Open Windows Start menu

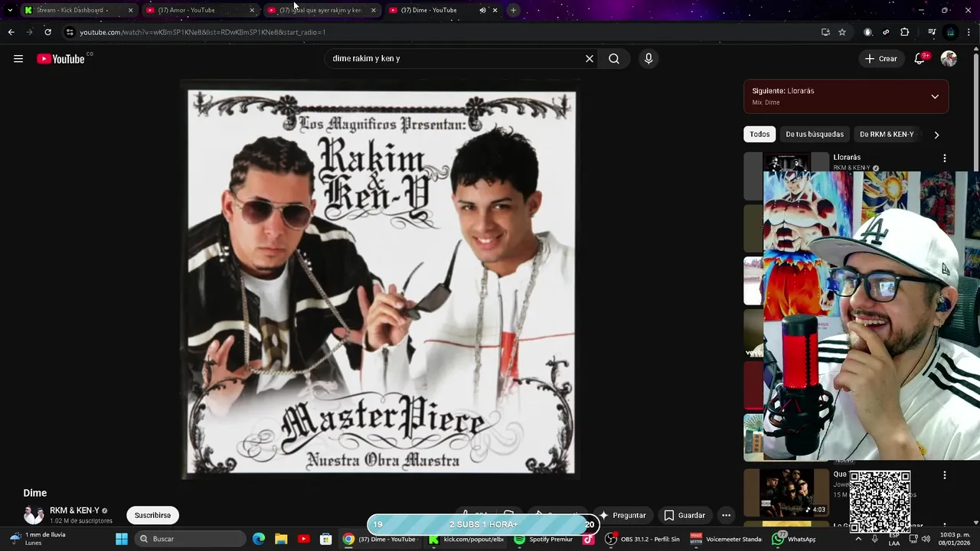122,539
